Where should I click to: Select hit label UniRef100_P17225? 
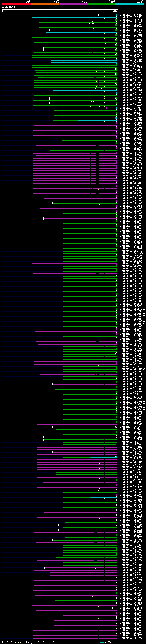click(131, 256)
